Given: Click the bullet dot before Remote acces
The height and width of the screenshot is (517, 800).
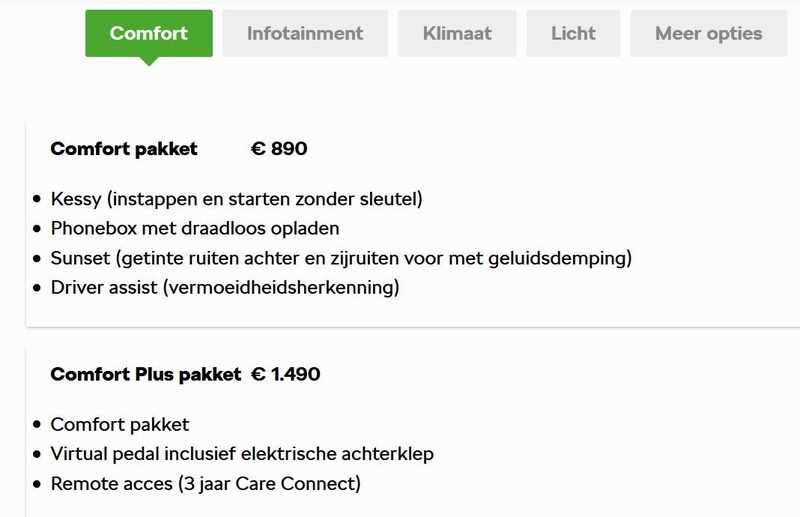Looking at the screenshot, I should (38, 485).
